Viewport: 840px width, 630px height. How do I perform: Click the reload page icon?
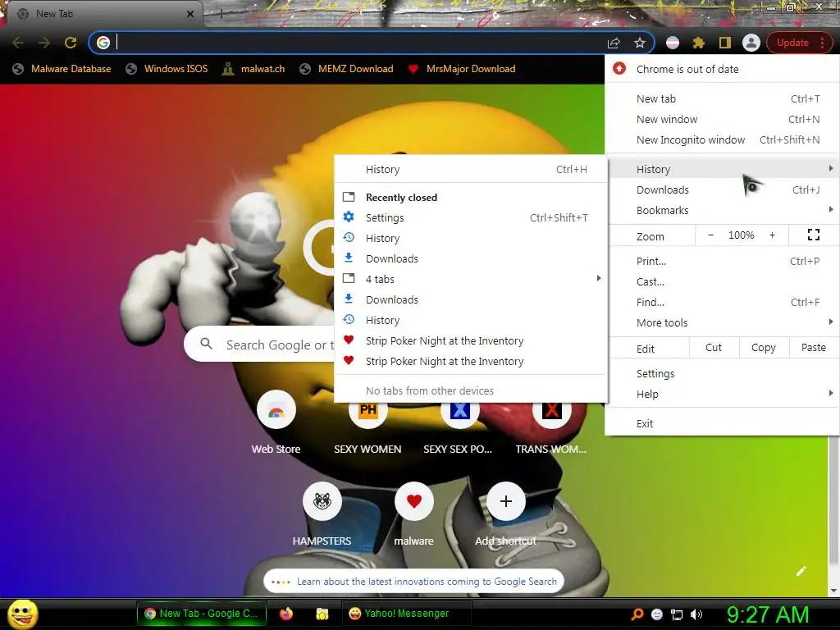(71, 43)
